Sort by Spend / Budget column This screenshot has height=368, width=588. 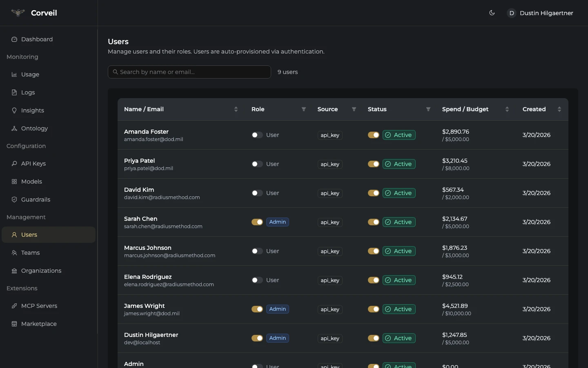[x=507, y=109]
